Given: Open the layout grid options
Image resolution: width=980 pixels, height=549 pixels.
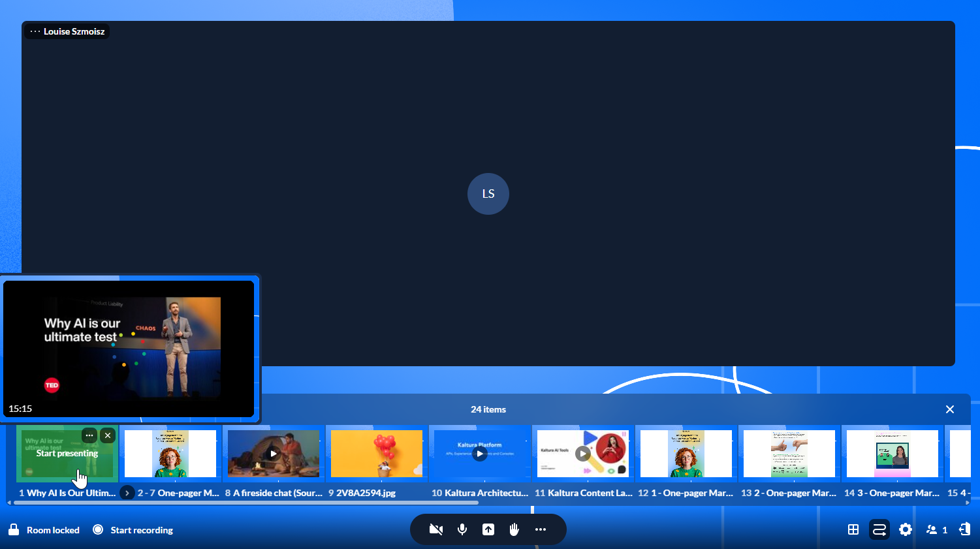Looking at the screenshot, I should 853,529.
